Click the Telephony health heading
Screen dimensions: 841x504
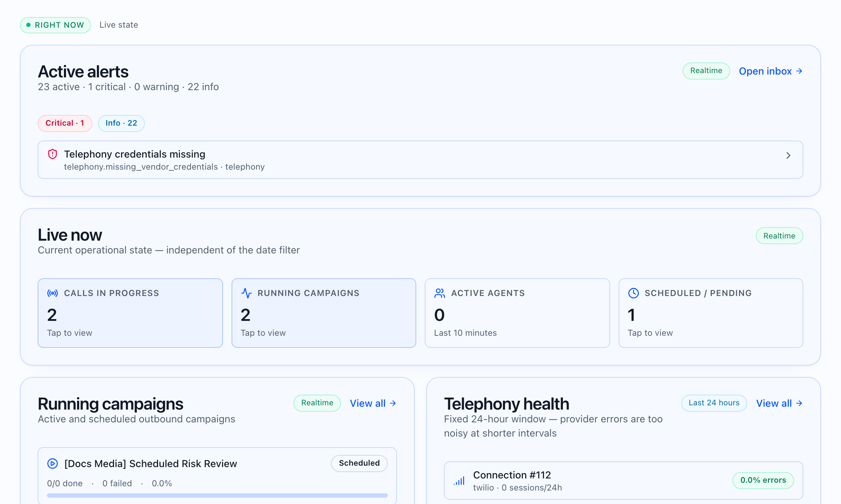click(506, 404)
